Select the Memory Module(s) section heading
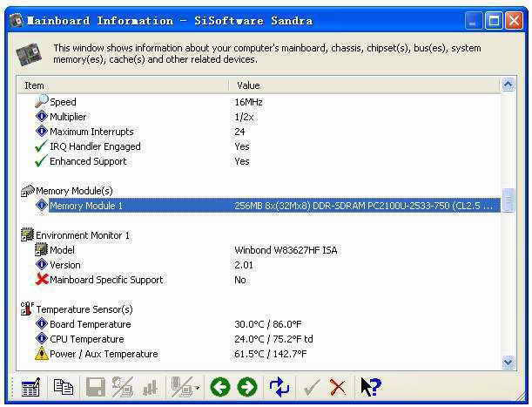Image resolution: width=532 pixels, height=407 pixels. pos(74,191)
